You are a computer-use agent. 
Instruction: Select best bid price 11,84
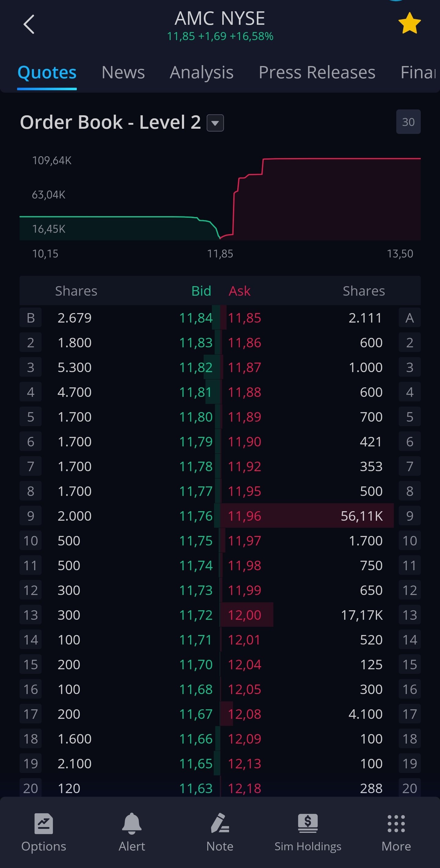pos(196,318)
